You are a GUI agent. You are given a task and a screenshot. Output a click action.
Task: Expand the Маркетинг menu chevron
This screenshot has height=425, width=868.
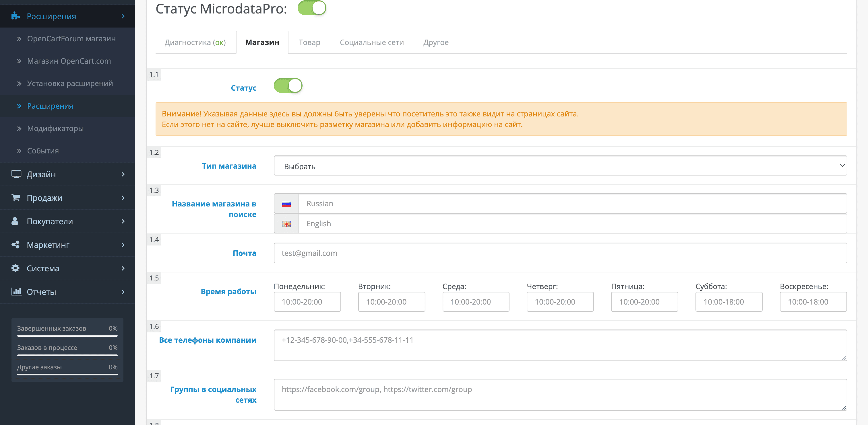123,245
